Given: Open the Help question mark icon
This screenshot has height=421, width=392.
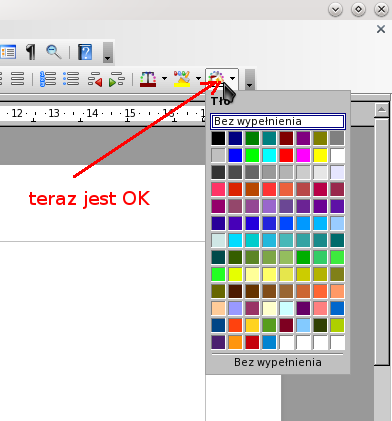Looking at the screenshot, I should tap(85, 52).
